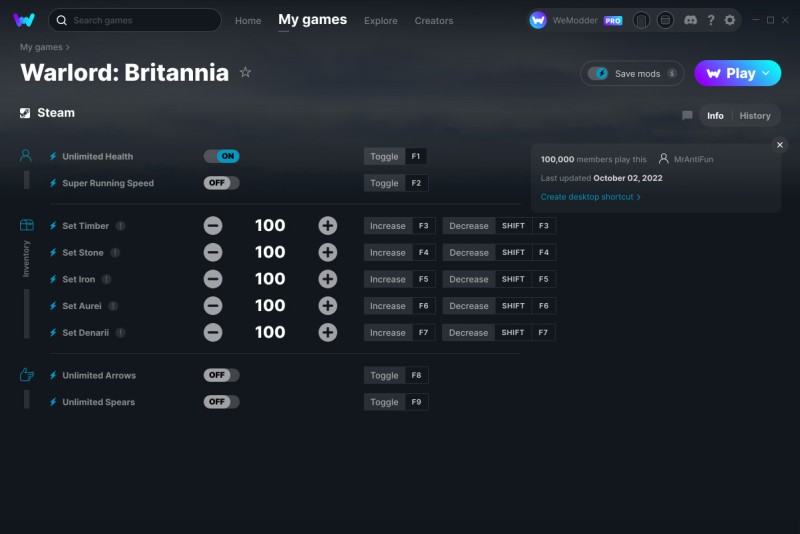Decrease Set Timber with minus button
The image size is (800, 534).
[x=213, y=225]
